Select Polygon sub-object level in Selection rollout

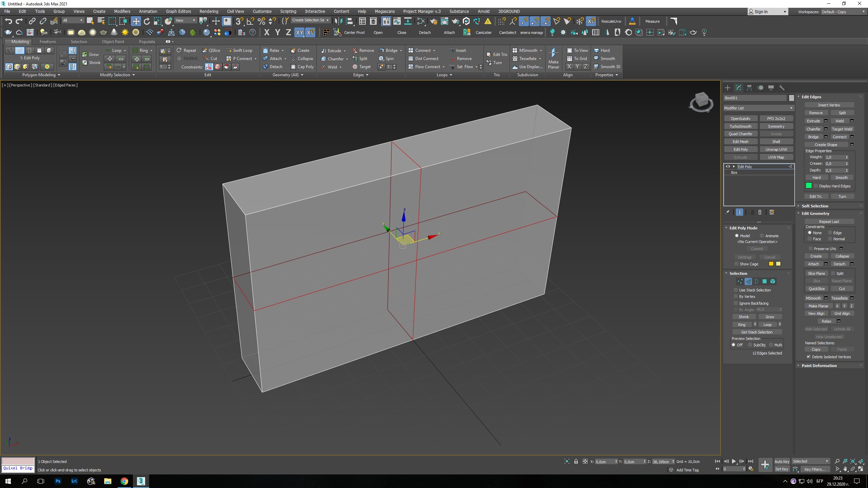point(765,281)
